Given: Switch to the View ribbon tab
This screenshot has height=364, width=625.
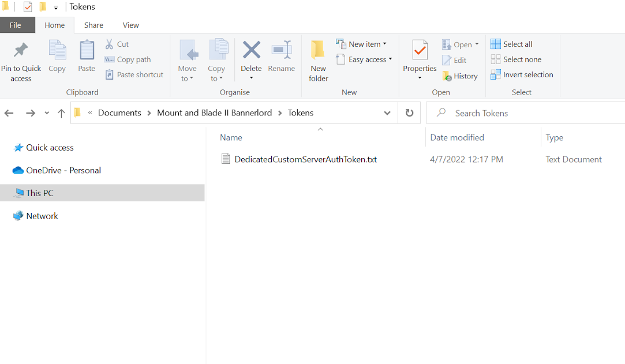Looking at the screenshot, I should click(131, 25).
